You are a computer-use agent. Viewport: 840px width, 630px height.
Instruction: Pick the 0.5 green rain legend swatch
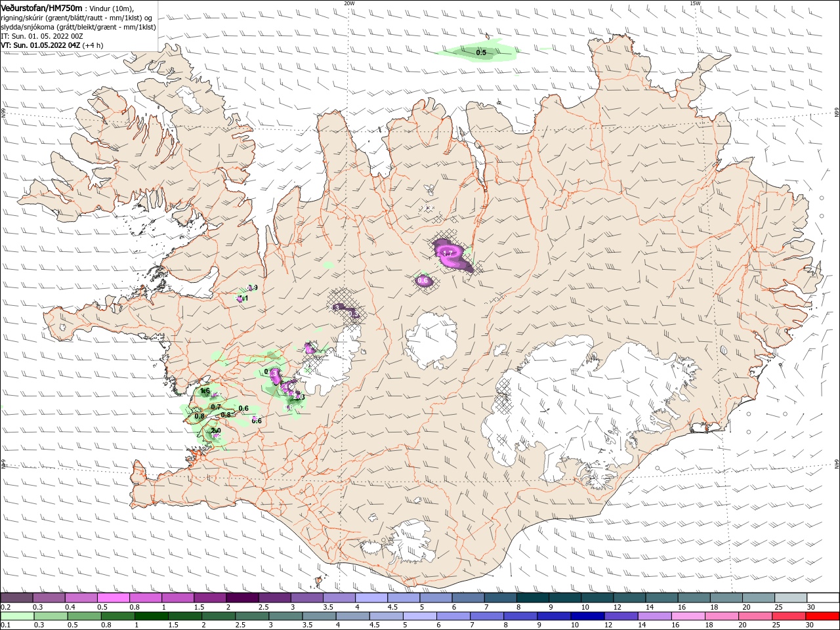[86, 616]
